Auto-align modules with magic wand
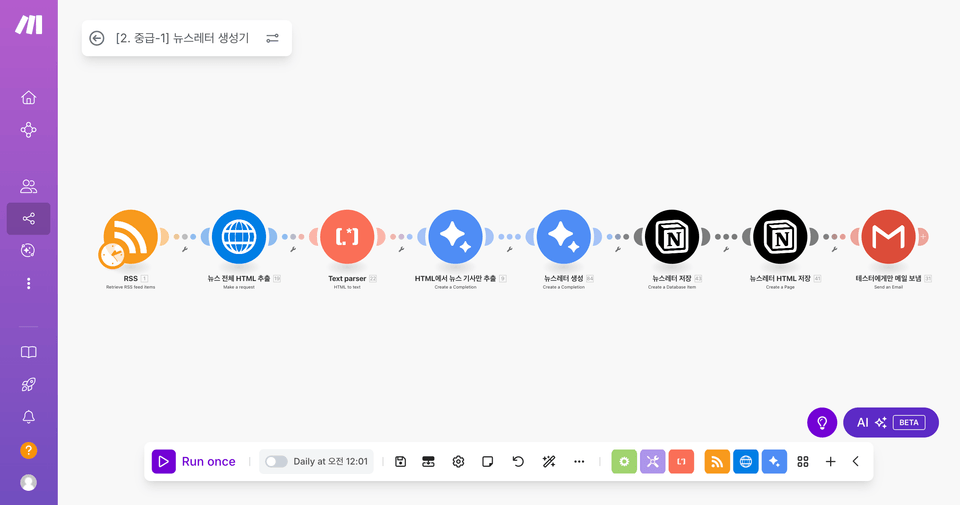This screenshot has height=505, width=960. 549,462
